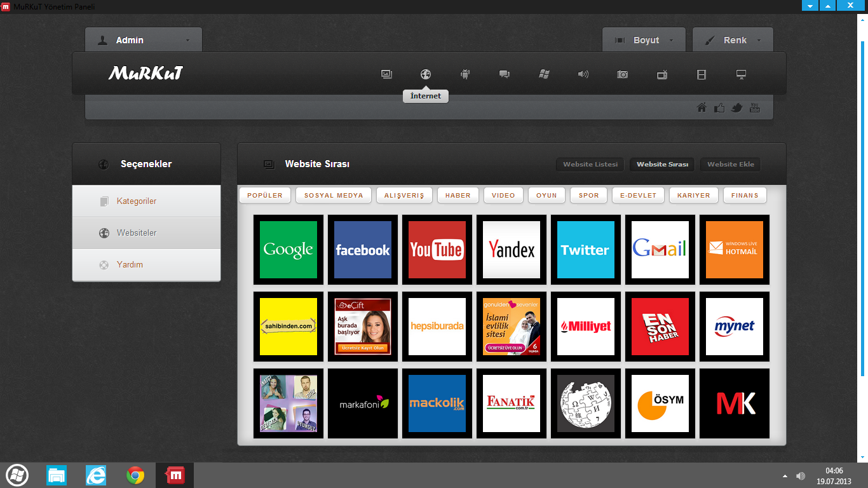Screen dimensions: 868x488
Task: Pick the Wikipedia globe tile
Action: pyautogui.click(x=586, y=403)
